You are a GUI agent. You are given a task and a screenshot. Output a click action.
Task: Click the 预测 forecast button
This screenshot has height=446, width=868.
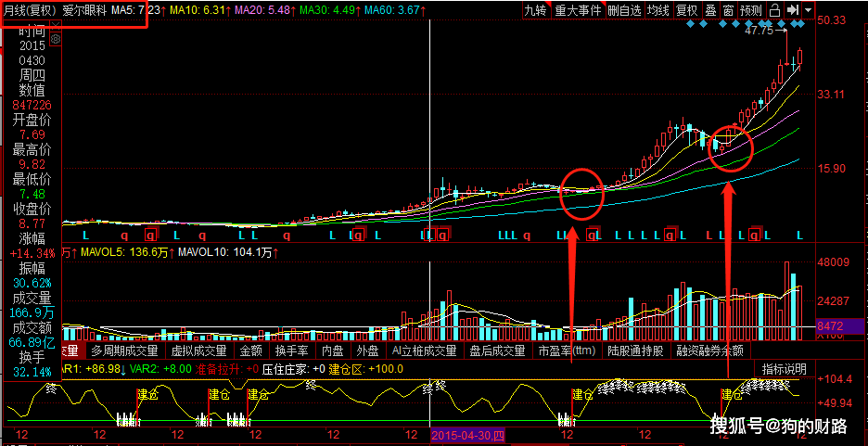pos(751,9)
